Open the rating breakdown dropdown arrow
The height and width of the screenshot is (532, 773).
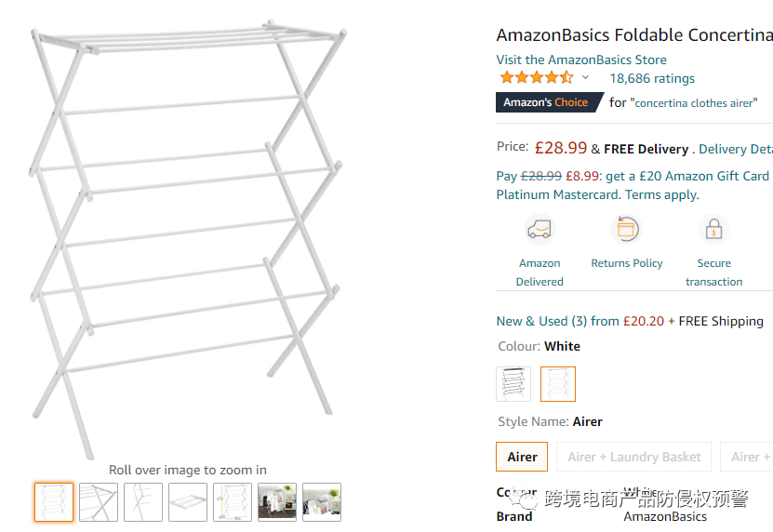point(585,78)
